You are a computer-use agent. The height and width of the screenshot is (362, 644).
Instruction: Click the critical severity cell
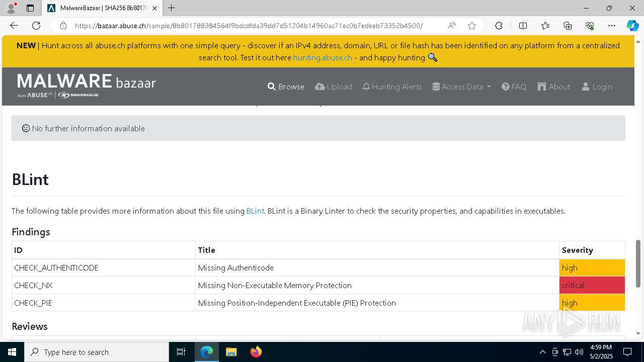pos(592,286)
